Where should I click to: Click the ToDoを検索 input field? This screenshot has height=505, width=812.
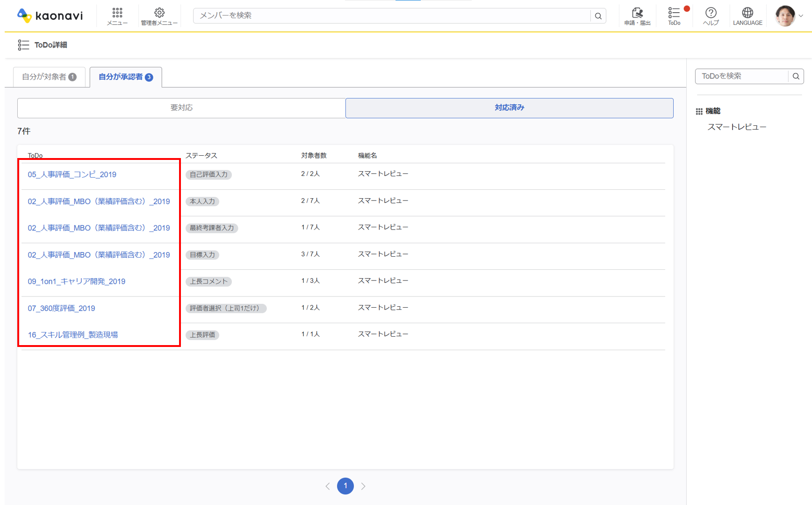(741, 76)
